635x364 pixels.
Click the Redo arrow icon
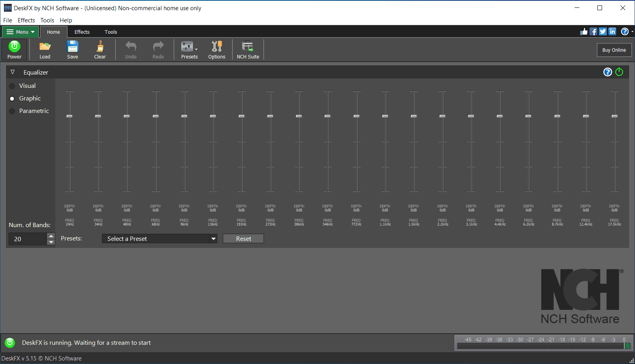(x=158, y=47)
